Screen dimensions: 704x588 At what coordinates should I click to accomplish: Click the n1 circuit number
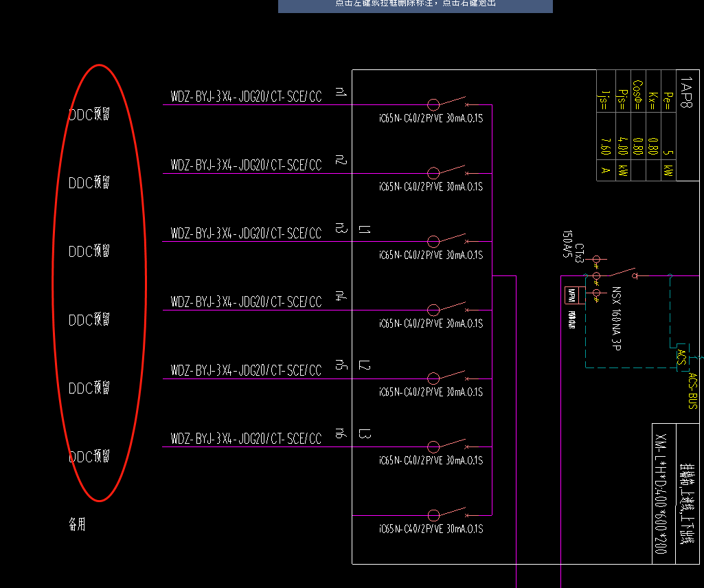point(341,92)
